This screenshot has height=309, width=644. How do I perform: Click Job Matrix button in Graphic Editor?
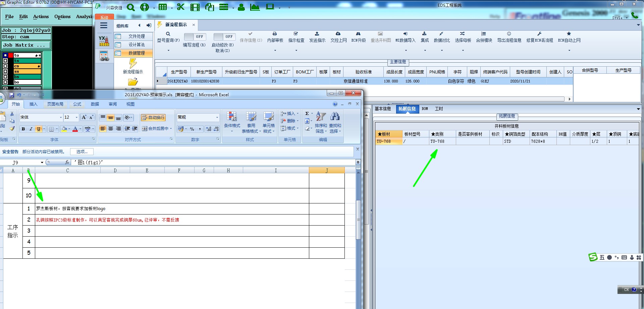pos(26,45)
